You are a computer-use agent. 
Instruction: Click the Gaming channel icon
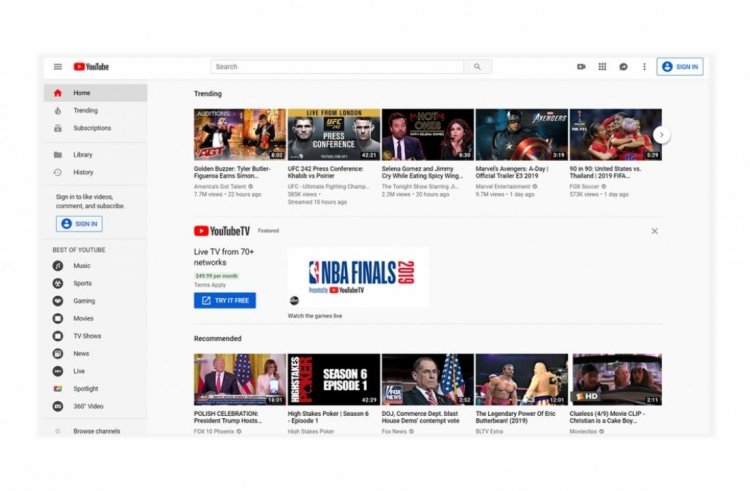(x=58, y=301)
